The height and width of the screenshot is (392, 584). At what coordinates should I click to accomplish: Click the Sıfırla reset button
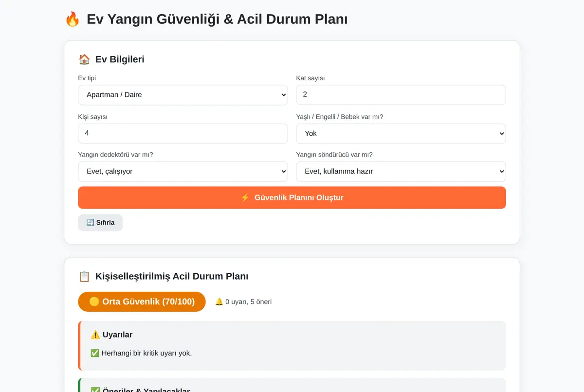[100, 222]
